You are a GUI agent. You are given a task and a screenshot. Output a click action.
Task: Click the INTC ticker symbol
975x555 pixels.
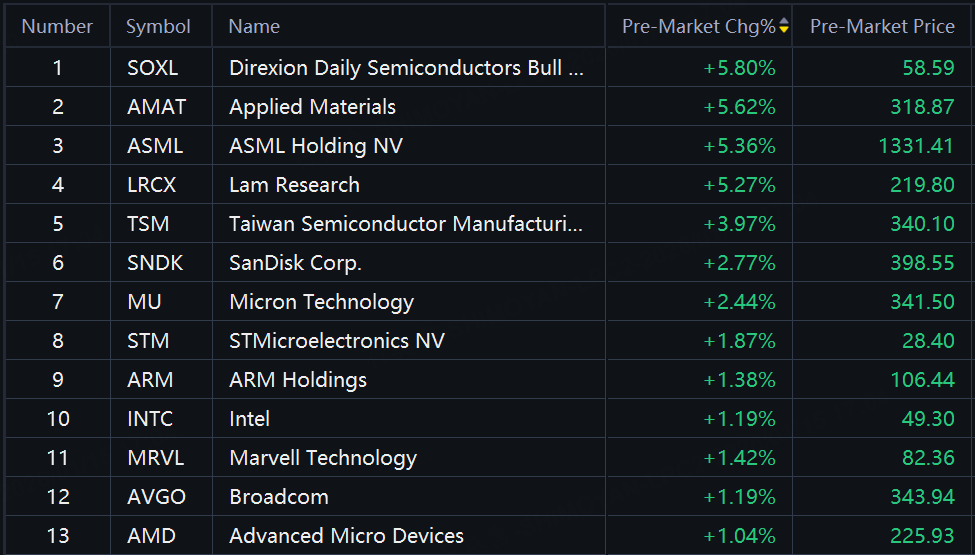point(150,419)
